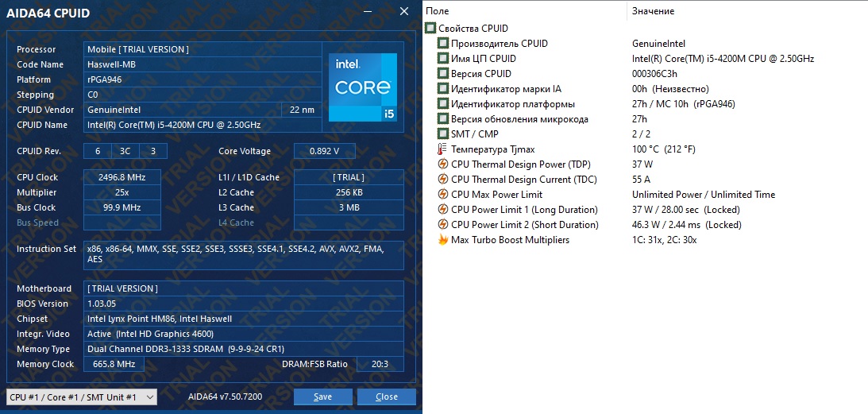The height and width of the screenshot is (414, 868).
Task: Select the Версия CPUID row
Action: point(646,74)
